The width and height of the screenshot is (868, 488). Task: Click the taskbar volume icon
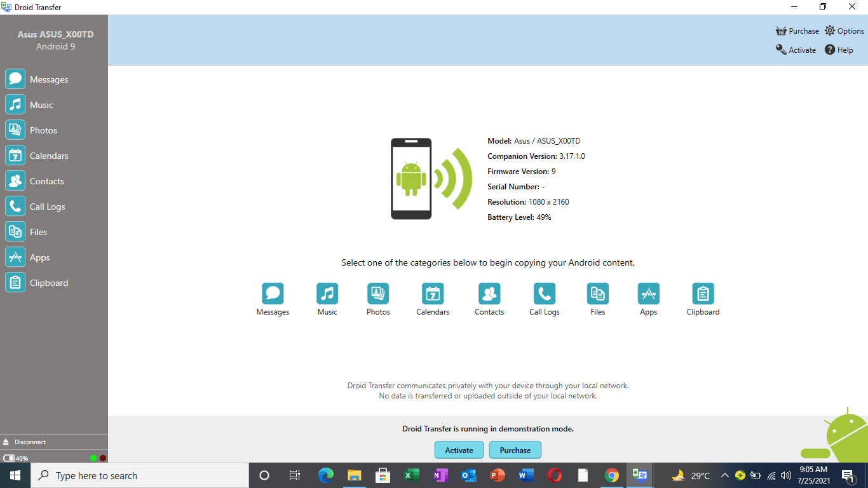click(786, 475)
